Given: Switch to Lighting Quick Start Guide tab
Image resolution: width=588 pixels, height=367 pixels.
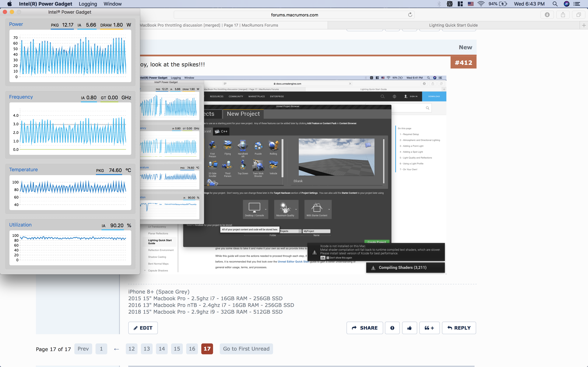Looking at the screenshot, I should tap(453, 25).
